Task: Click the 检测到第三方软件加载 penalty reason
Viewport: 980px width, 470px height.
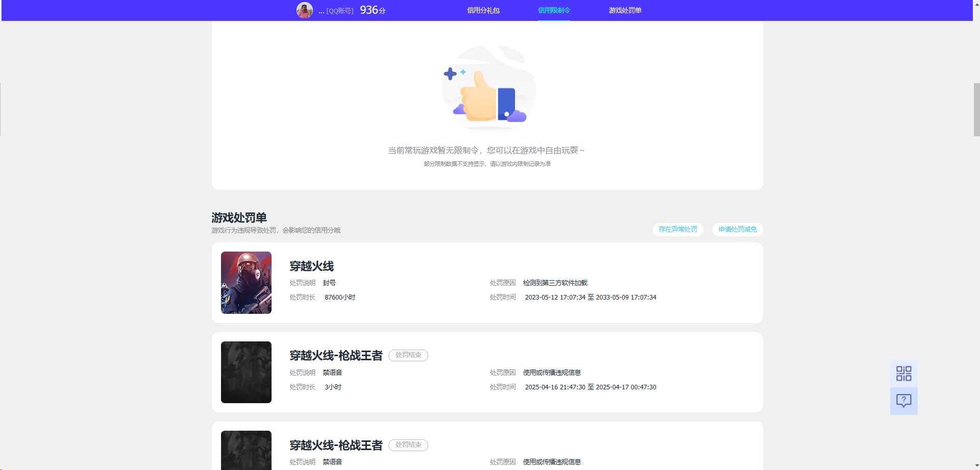Action: click(555, 283)
